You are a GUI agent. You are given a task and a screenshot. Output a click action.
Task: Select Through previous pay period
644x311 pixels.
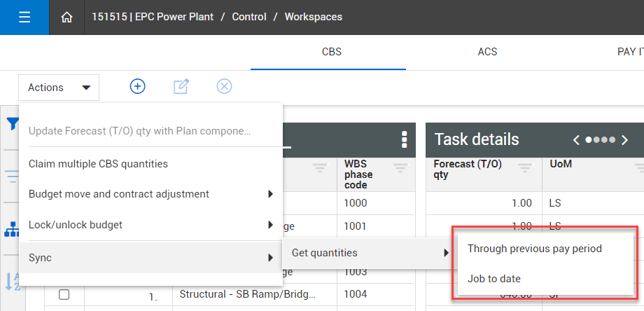(x=534, y=249)
